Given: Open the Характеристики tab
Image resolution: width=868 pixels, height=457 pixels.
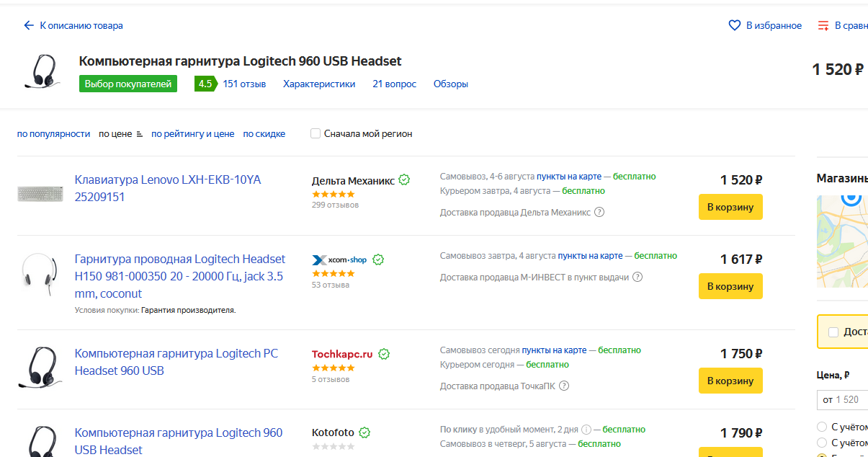Looking at the screenshot, I should (319, 84).
